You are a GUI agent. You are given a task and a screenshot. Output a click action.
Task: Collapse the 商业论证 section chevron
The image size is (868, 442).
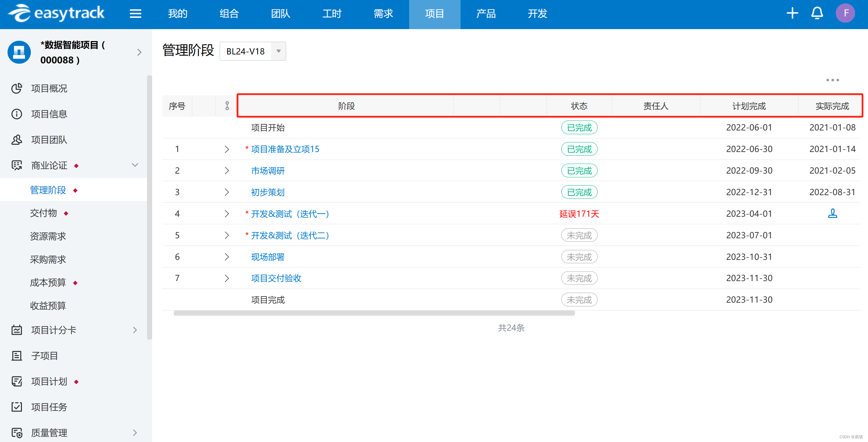pos(135,165)
